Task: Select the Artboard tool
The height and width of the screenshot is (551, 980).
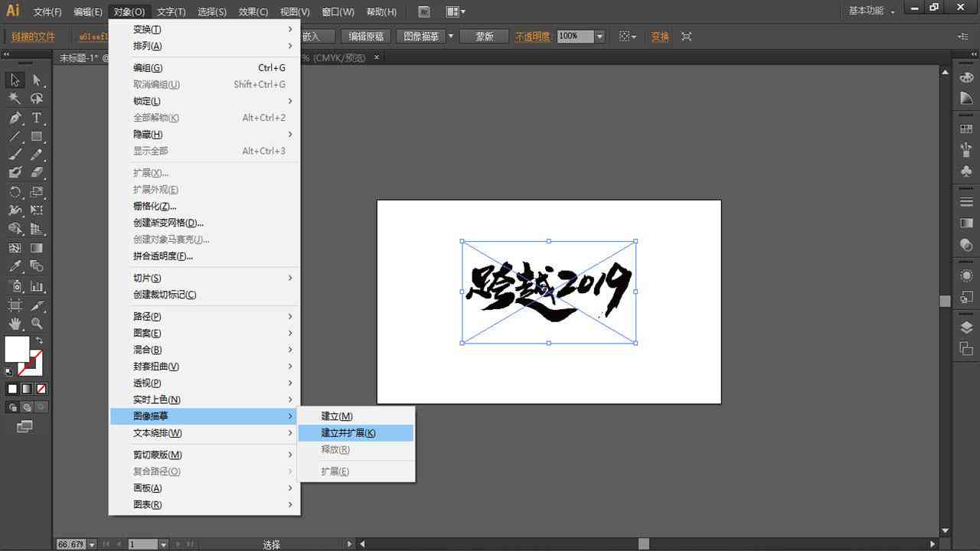Action: 15,305
